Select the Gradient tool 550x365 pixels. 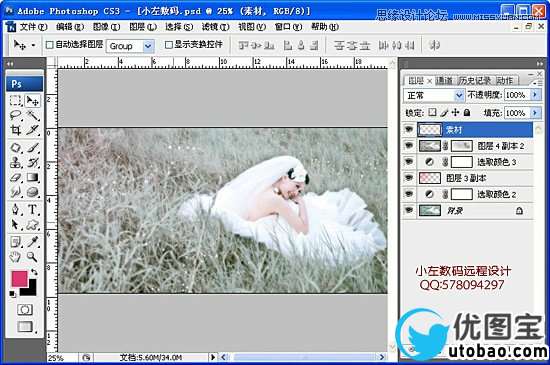[33, 177]
